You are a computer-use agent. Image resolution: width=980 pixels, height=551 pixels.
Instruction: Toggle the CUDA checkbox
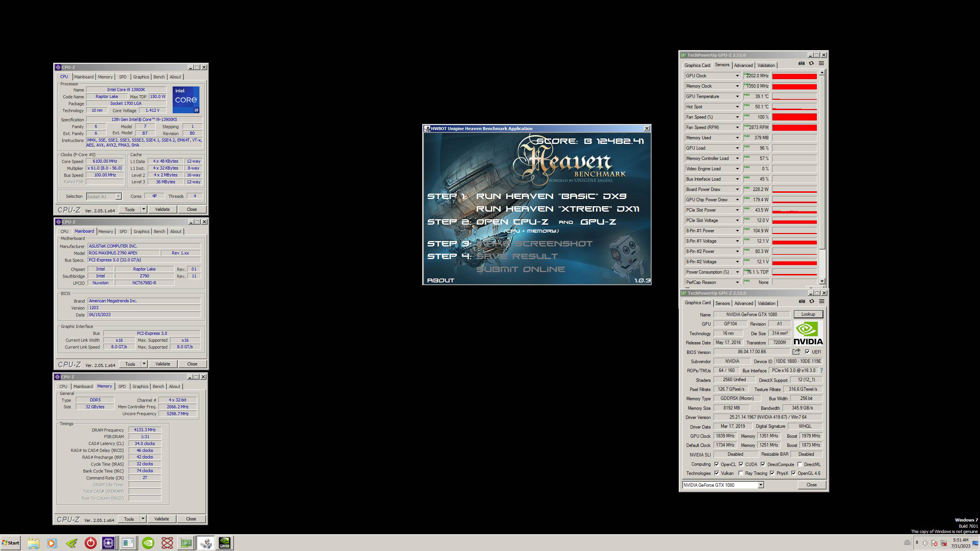[741, 464]
